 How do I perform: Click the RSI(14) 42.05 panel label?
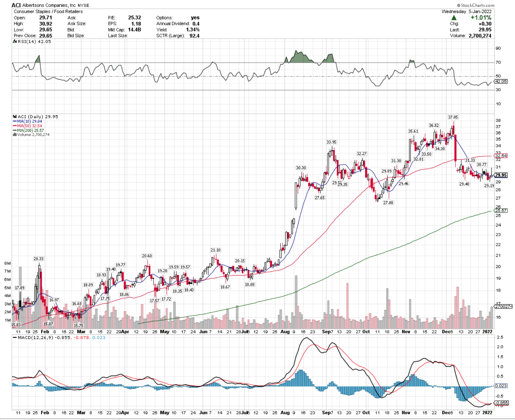point(34,41)
